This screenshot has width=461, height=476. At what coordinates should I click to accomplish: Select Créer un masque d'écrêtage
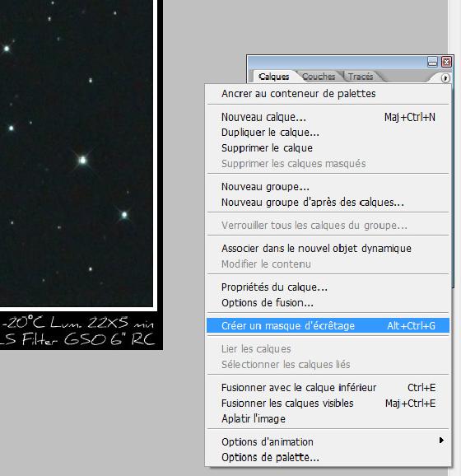(328, 325)
